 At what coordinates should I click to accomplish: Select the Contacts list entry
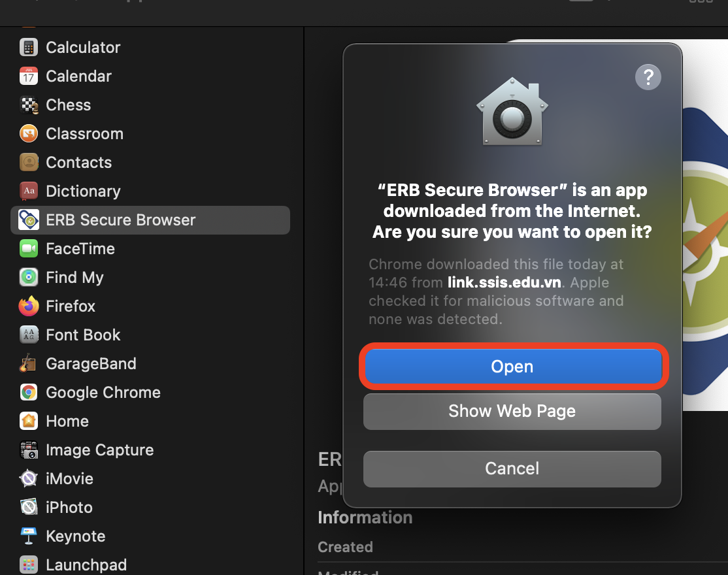[x=78, y=163]
